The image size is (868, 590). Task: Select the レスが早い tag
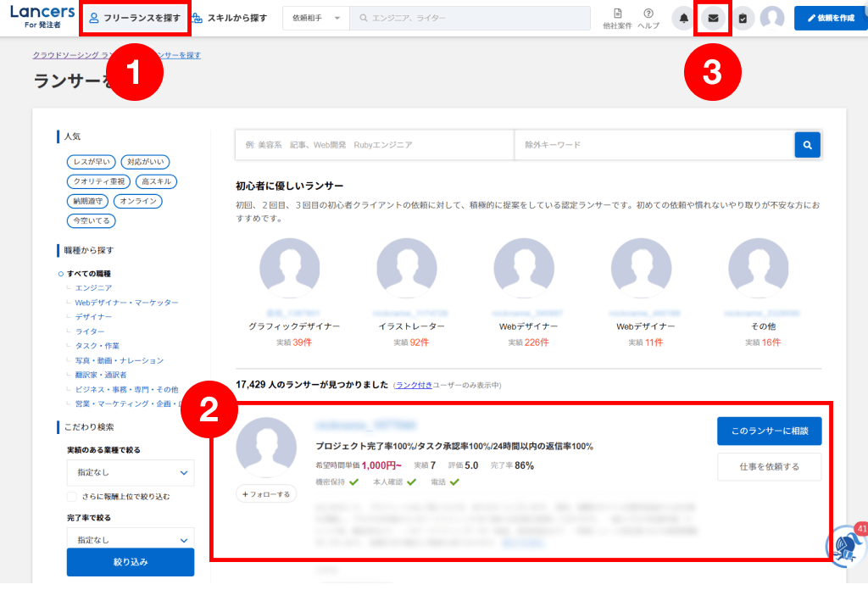92,162
